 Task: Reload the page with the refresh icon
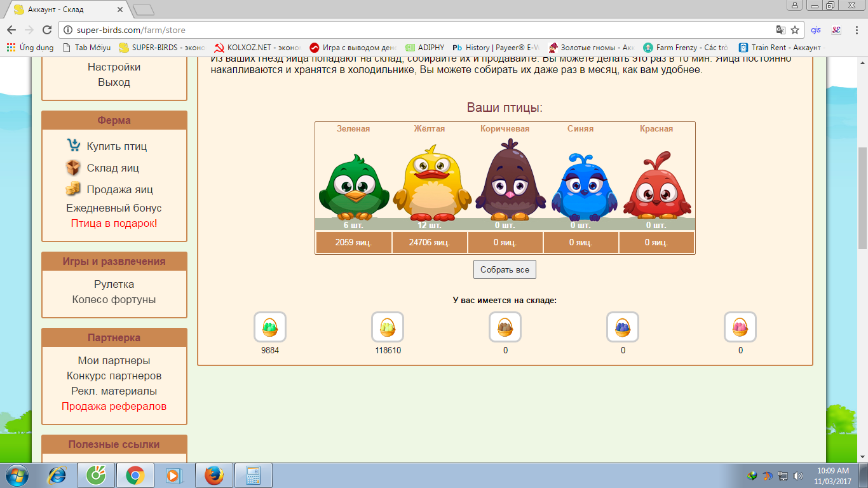pyautogui.click(x=46, y=30)
